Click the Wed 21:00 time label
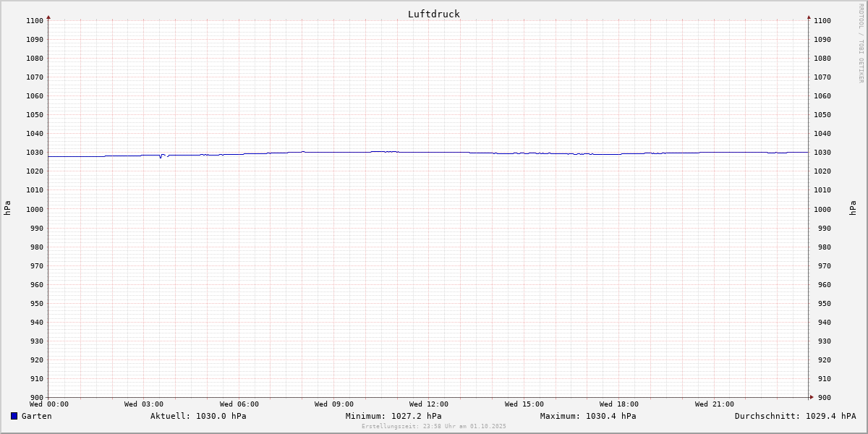Viewport: 868px width, 434px height. coord(715,404)
